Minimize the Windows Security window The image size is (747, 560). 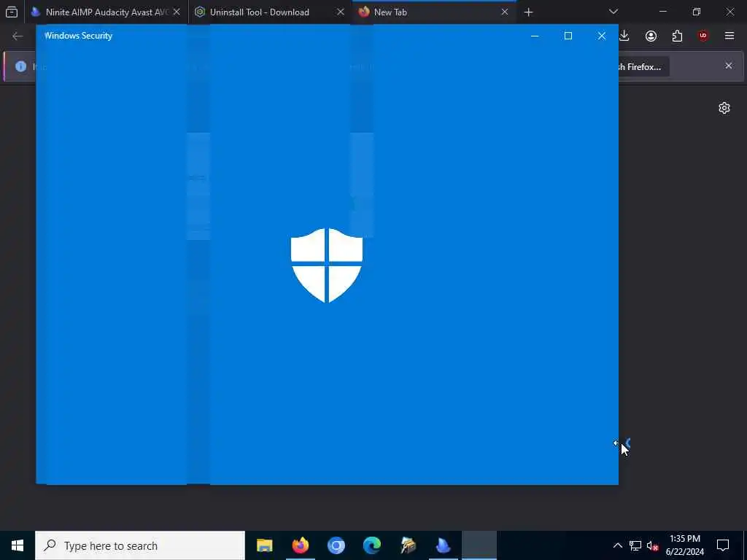point(535,36)
